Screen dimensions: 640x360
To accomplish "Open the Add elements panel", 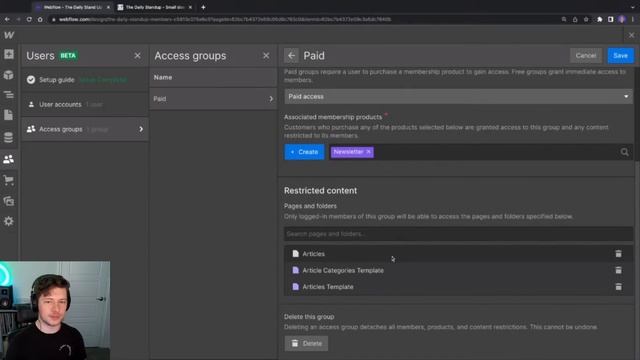I will 9,54.
